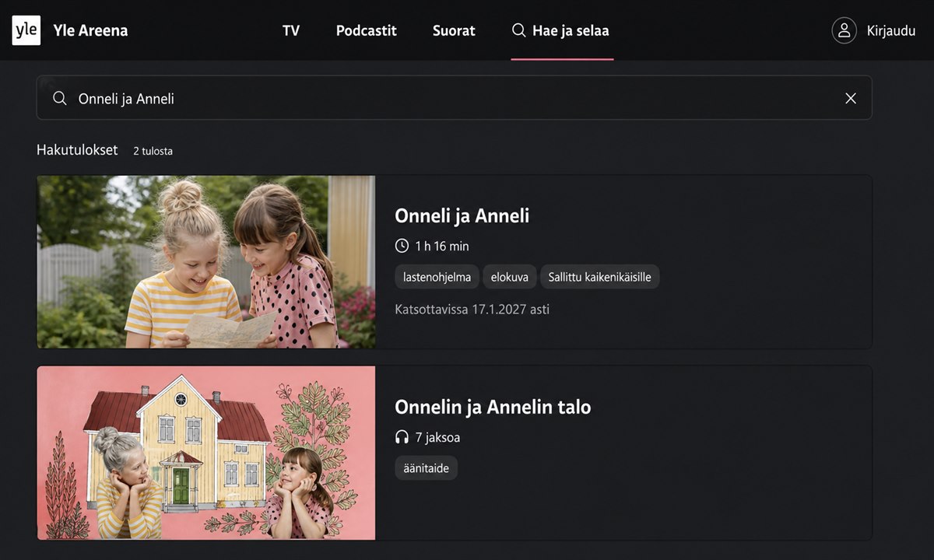Click the Katsottavissa 17.1.2027 asti text

click(472, 309)
